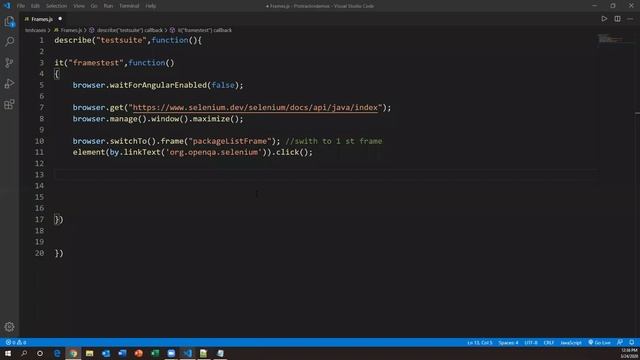Viewport: 640px width, 360px height.
Task: Click the maximize() call on line 8
Action: tap(215, 119)
